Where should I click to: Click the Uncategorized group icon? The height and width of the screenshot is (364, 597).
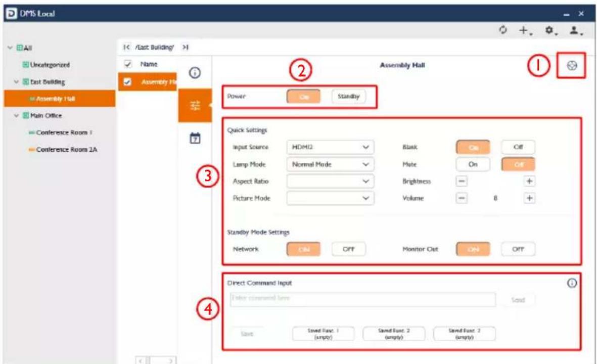25,65
